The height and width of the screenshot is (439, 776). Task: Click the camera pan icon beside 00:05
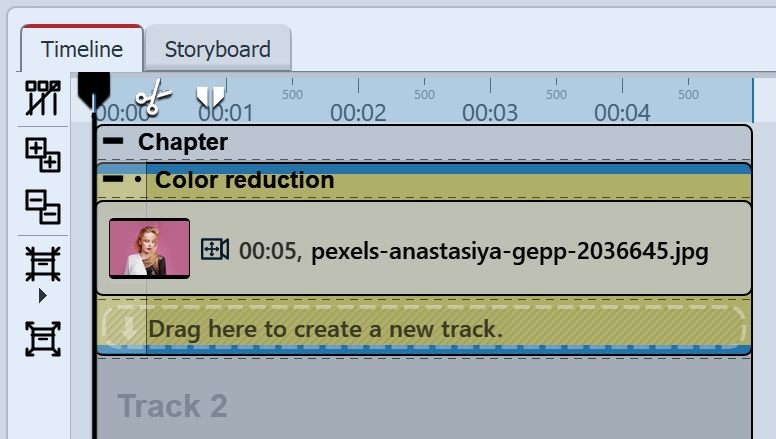click(215, 249)
